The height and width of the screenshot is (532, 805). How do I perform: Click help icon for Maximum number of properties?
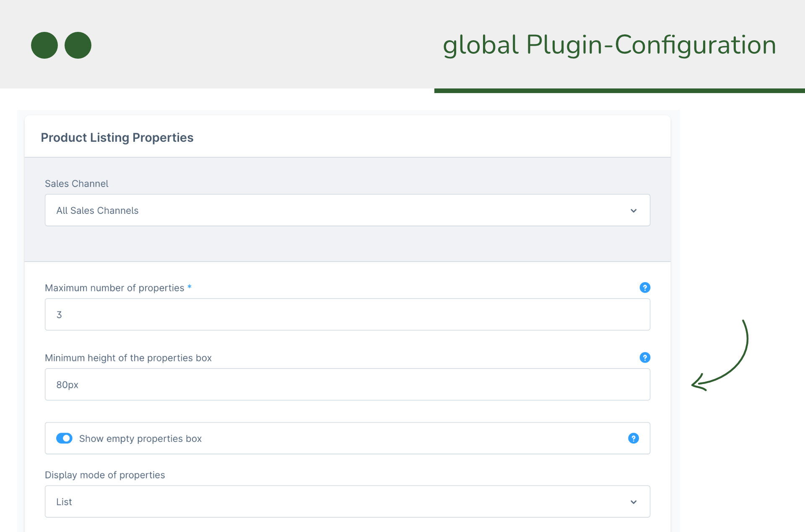point(644,288)
